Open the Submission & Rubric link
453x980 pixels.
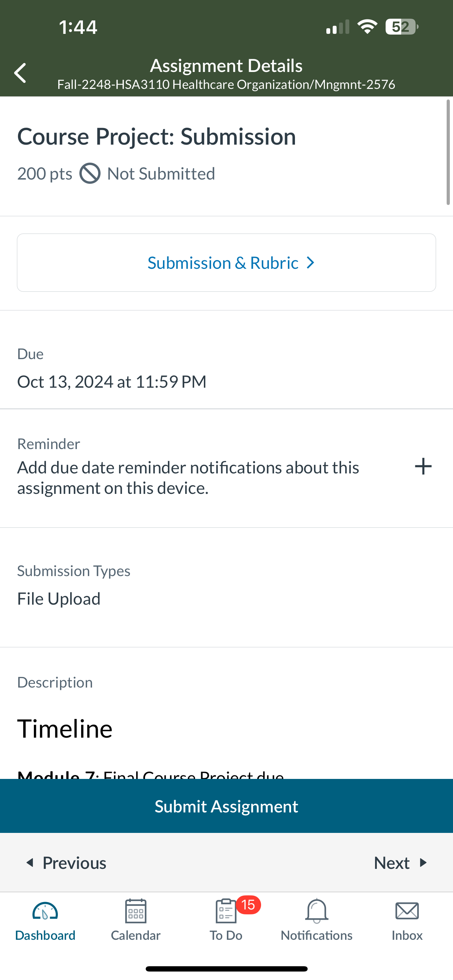point(226,263)
